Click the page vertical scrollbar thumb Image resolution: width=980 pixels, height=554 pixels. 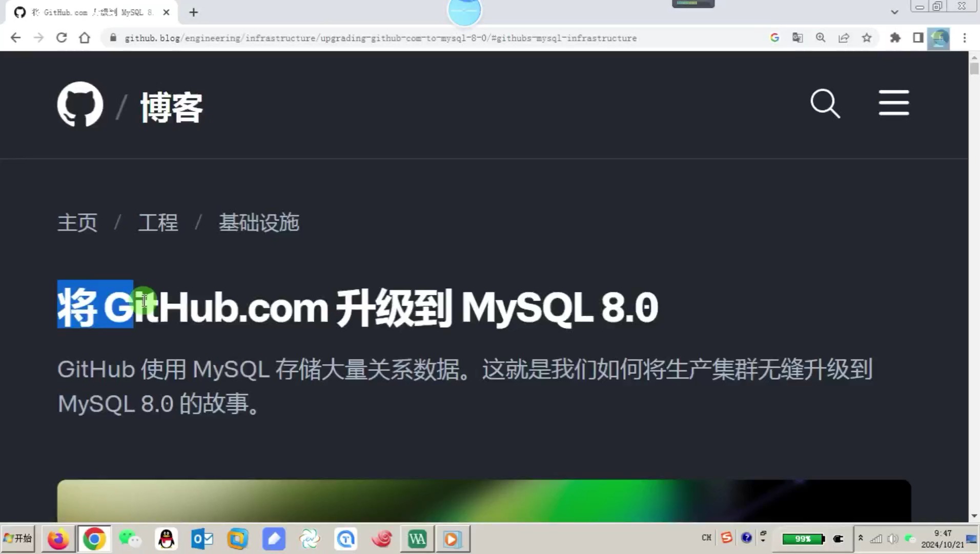[974, 68]
